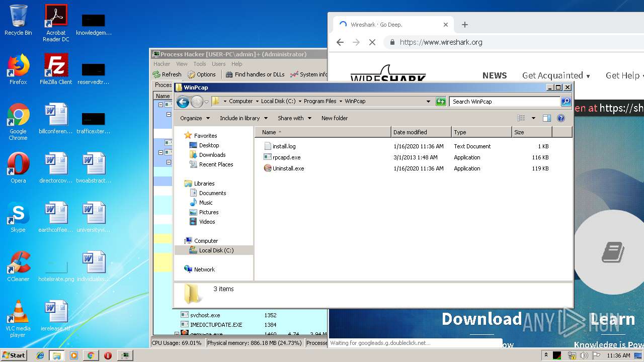Click the Explorer Back navigation button
644x362 pixels.
pyautogui.click(x=183, y=102)
